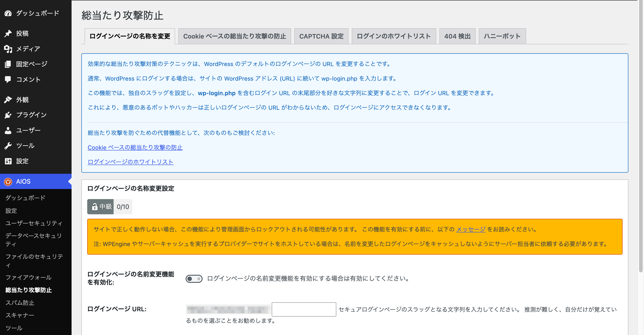Viewport: 644px width, 335px height.
Task: Click the 外観 paintbrush icon
Action: click(x=8, y=100)
